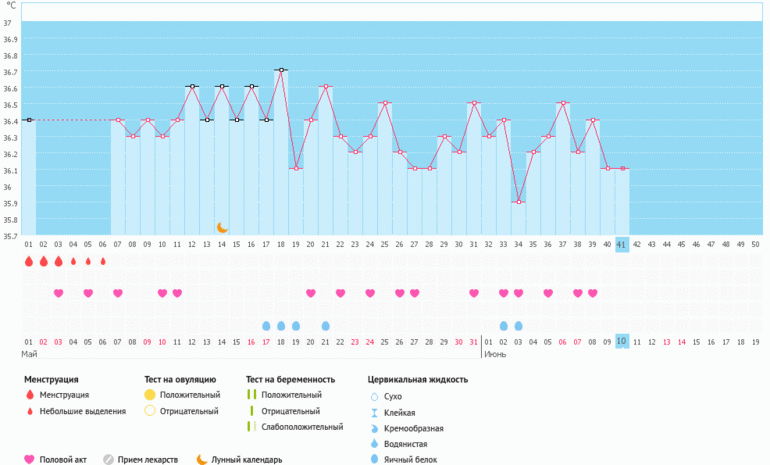Click the lowest temperature point on day 34

(x=518, y=201)
